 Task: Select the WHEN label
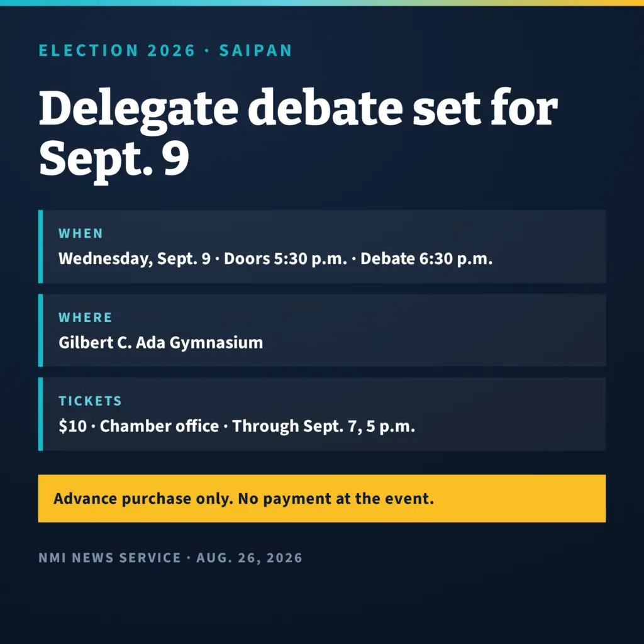pyautogui.click(x=80, y=233)
